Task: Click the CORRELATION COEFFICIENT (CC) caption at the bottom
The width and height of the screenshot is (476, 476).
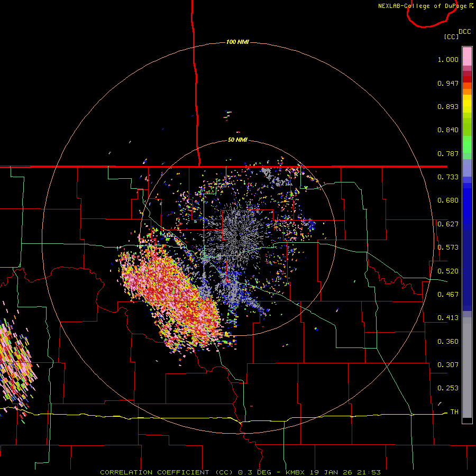Action: coord(167,472)
